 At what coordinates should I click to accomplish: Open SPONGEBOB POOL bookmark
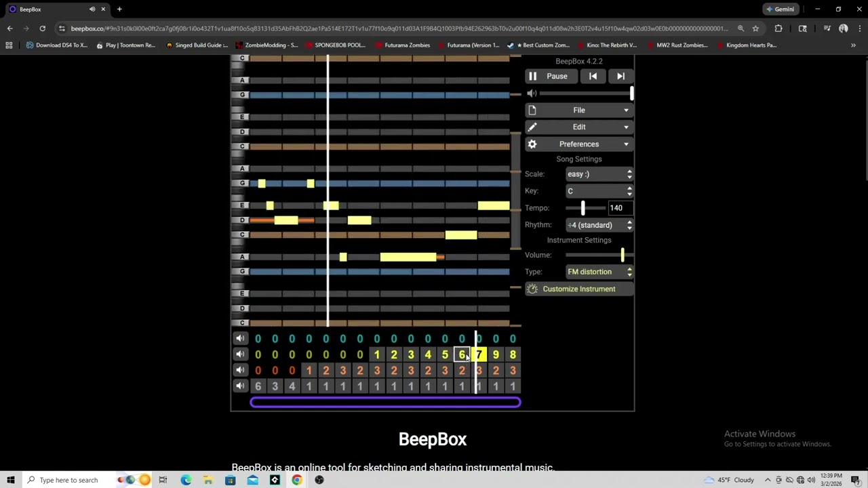(336, 45)
